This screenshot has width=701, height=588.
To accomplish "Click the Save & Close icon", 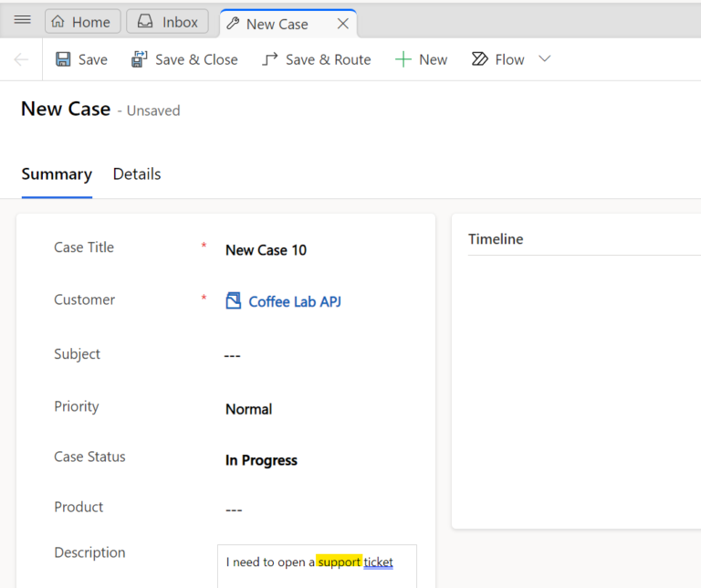I will pos(139,59).
